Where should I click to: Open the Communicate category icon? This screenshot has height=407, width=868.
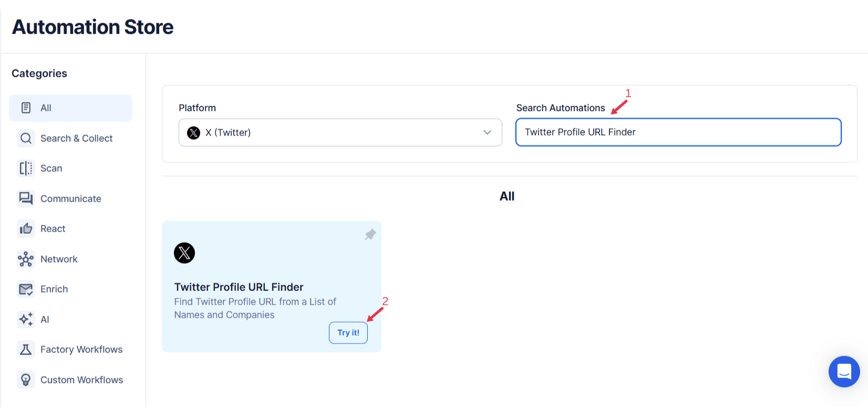pyautogui.click(x=26, y=199)
